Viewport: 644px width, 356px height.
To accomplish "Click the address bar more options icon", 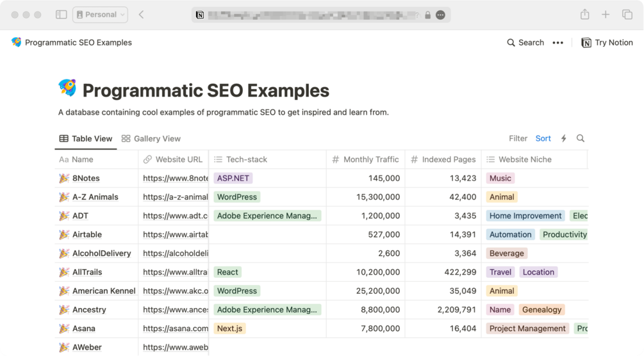I will pos(441,15).
